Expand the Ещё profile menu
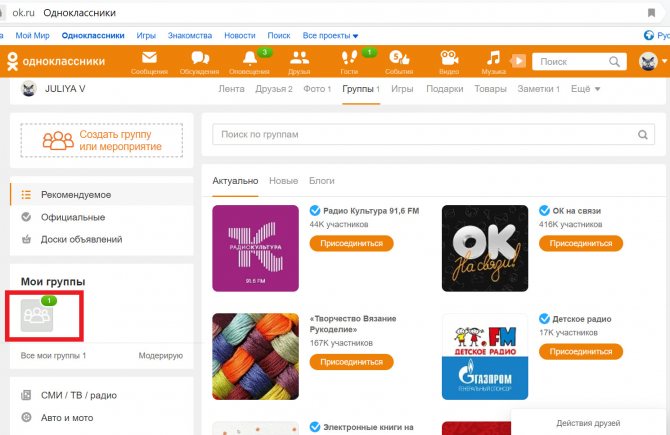 click(x=585, y=89)
